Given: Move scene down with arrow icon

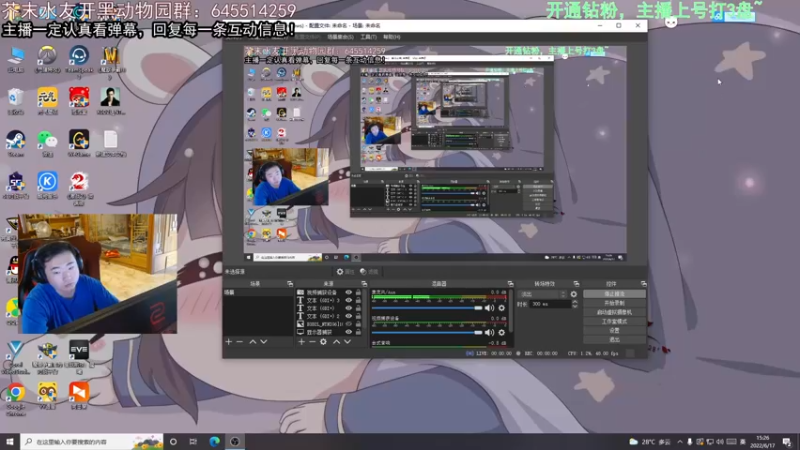Looking at the screenshot, I should 264,341.
